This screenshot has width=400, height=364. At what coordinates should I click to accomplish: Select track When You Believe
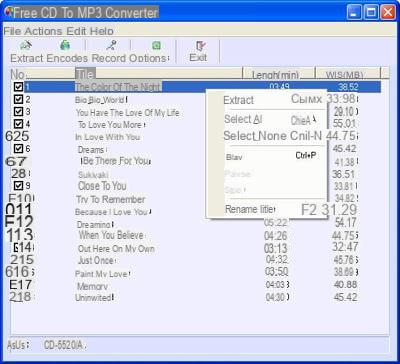click(111, 235)
